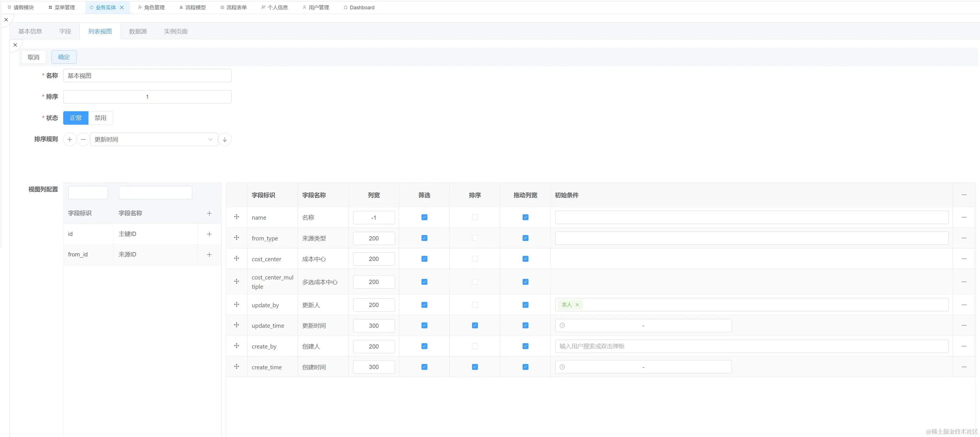The width and height of the screenshot is (980, 437).
Task: Switch to the 数据源 tab
Action: pyautogui.click(x=138, y=31)
